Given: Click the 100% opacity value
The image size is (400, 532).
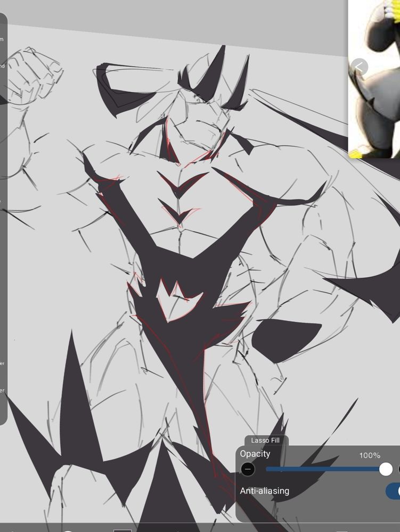Looking at the screenshot, I should [370, 455].
